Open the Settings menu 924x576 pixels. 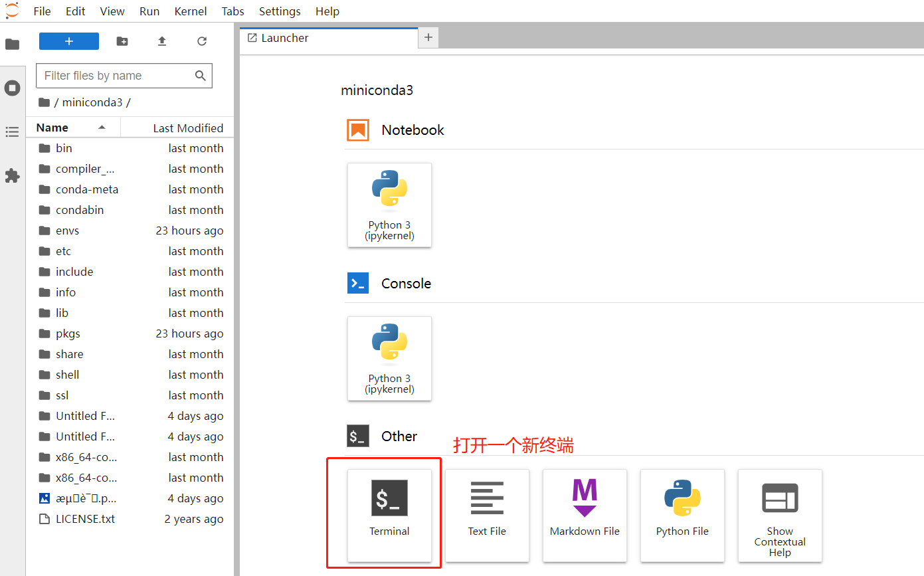click(280, 11)
